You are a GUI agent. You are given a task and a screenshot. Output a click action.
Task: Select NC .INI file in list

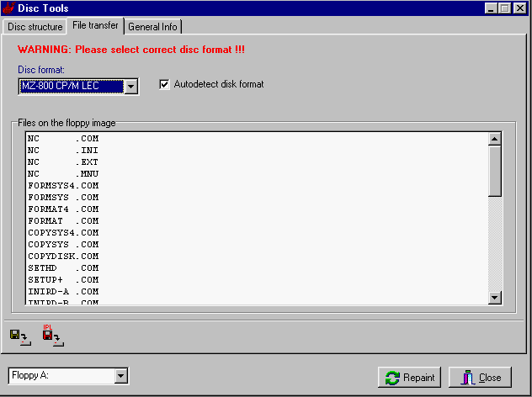(63, 150)
